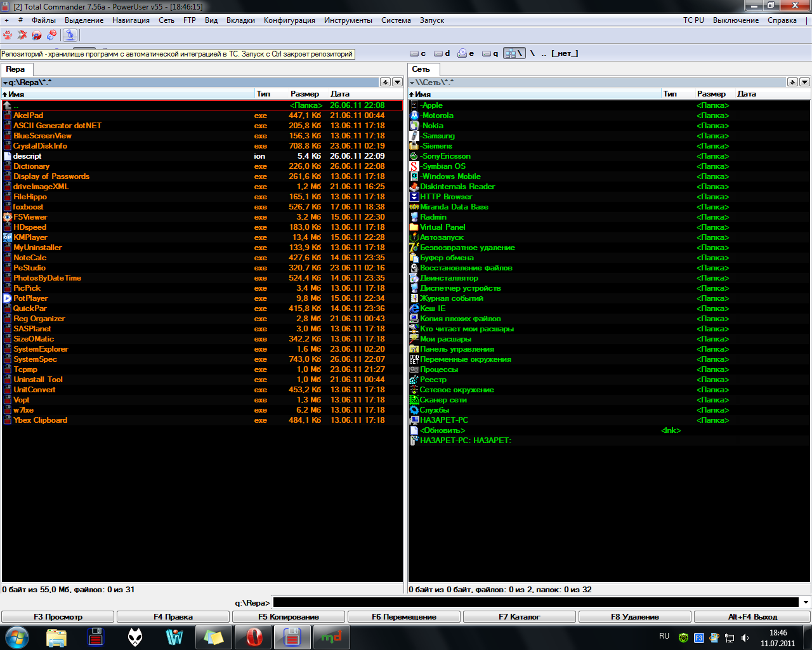Open the FSViewer icon in the left panel
Image resolution: width=812 pixels, height=650 pixels.
coord(8,217)
